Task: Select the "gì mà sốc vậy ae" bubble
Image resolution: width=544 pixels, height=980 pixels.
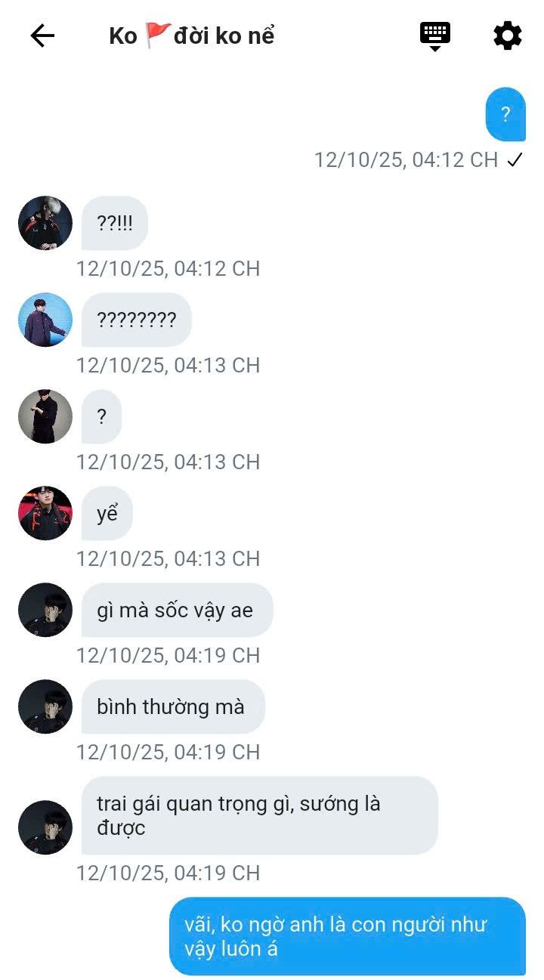Action: (x=177, y=610)
